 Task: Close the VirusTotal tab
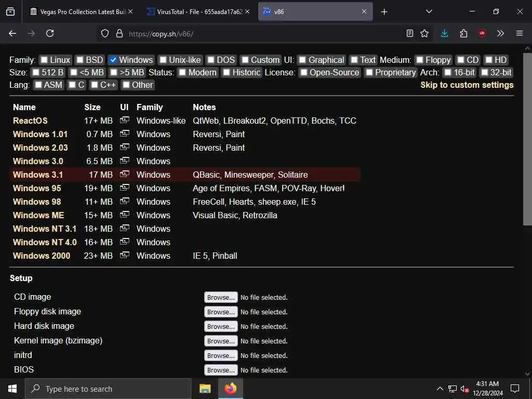tap(247, 11)
